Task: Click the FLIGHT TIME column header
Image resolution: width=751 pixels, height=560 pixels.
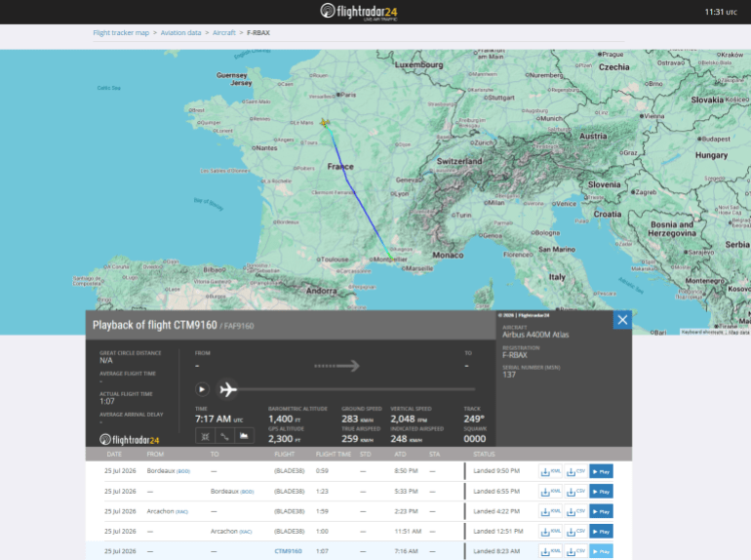Action: [334, 454]
